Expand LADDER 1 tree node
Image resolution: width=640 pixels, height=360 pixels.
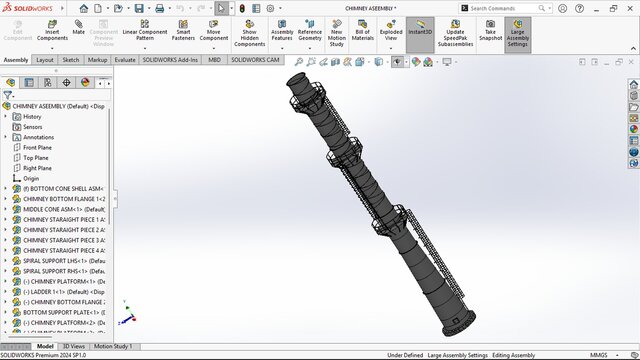click(5, 292)
